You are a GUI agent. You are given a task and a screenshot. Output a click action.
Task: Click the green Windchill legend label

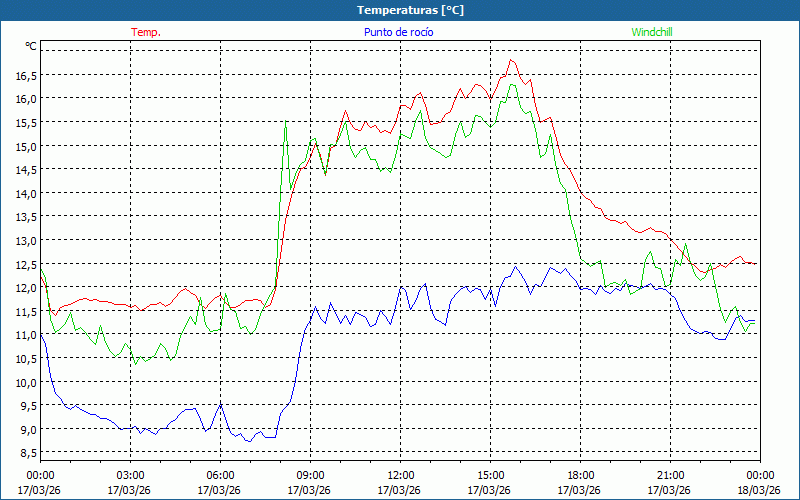coord(651,32)
